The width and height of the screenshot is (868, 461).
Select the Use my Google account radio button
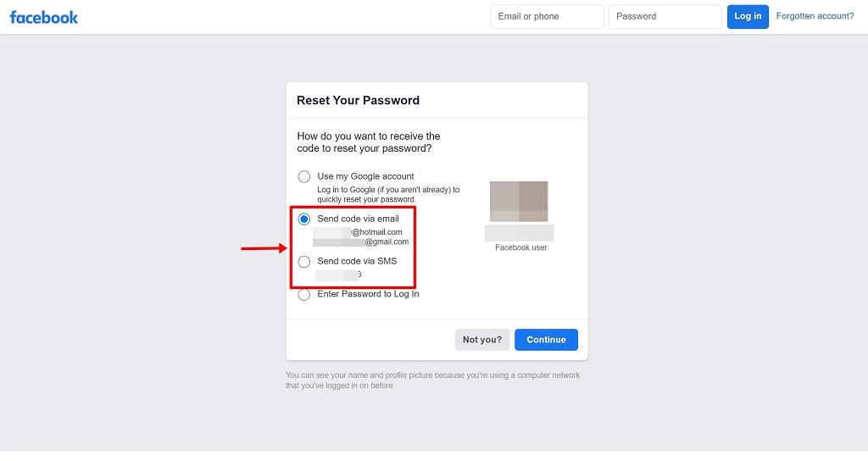(x=304, y=176)
